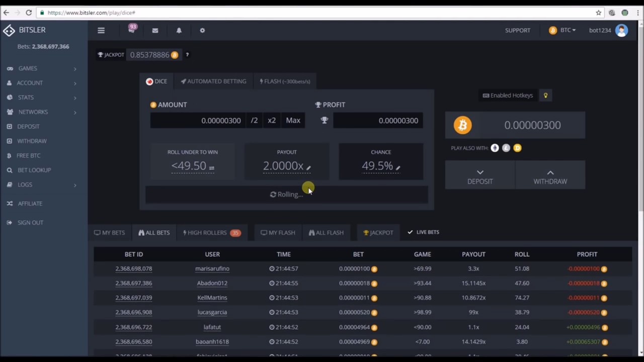Open the settings gear icon
Screen dimensions: 644x362
pyautogui.click(x=202, y=30)
